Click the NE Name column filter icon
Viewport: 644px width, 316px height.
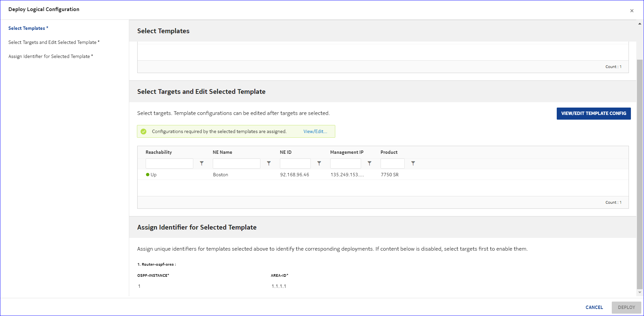tap(269, 164)
